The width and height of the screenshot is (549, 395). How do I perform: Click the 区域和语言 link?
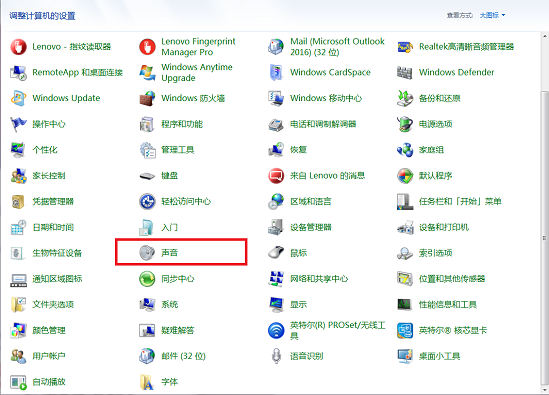pyautogui.click(x=311, y=201)
